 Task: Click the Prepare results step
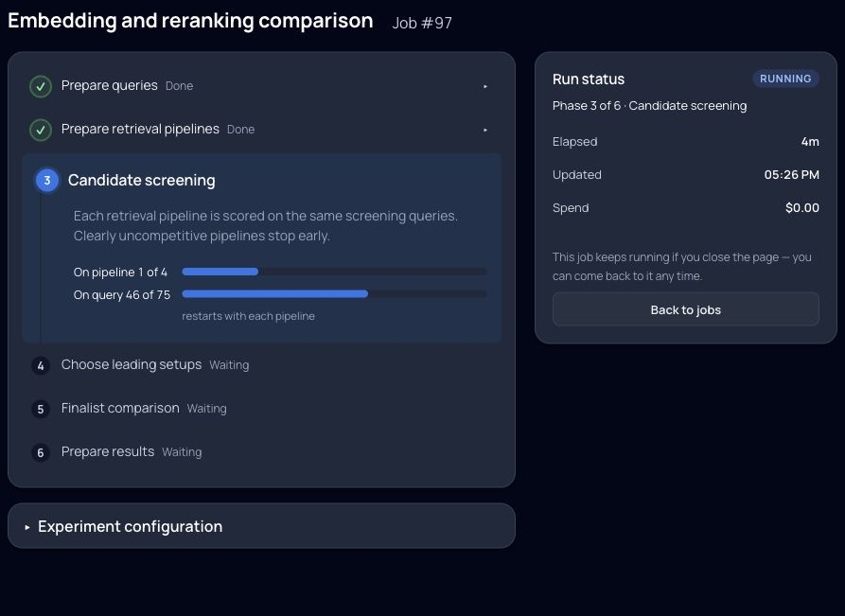[108, 451]
